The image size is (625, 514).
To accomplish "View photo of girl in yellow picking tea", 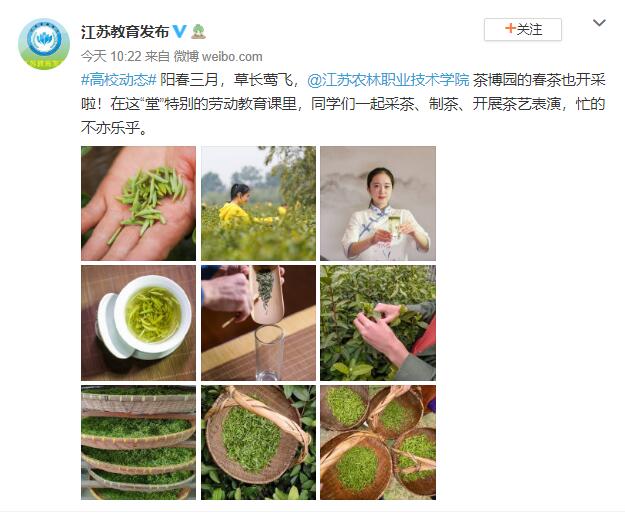I will [x=258, y=204].
